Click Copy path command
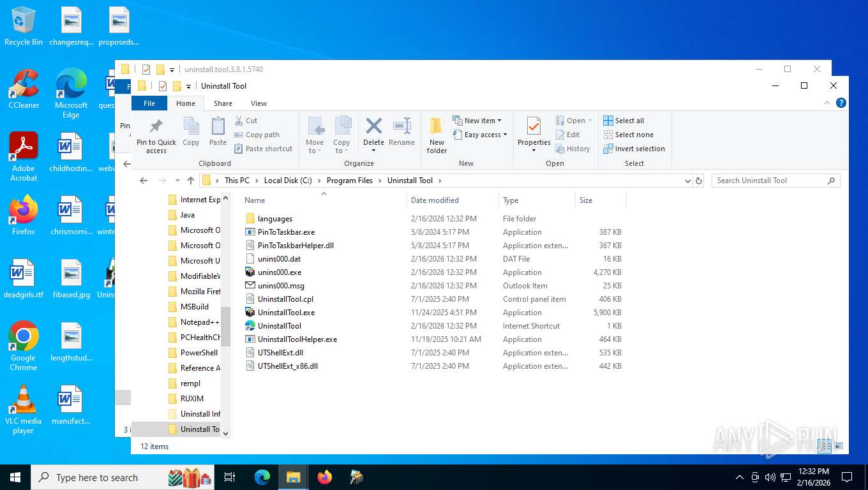Image resolution: width=868 pixels, height=490 pixels. point(257,135)
